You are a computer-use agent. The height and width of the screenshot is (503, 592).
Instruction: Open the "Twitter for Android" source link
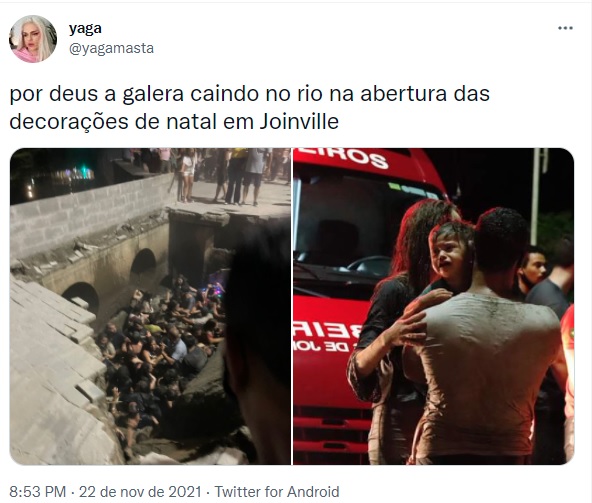click(x=277, y=492)
